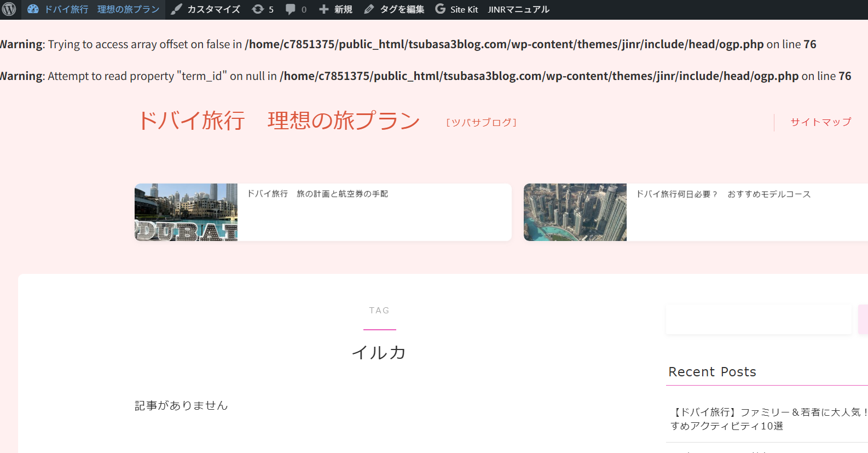Click the sidebar search input field
This screenshot has width=868, height=453.
759,319
